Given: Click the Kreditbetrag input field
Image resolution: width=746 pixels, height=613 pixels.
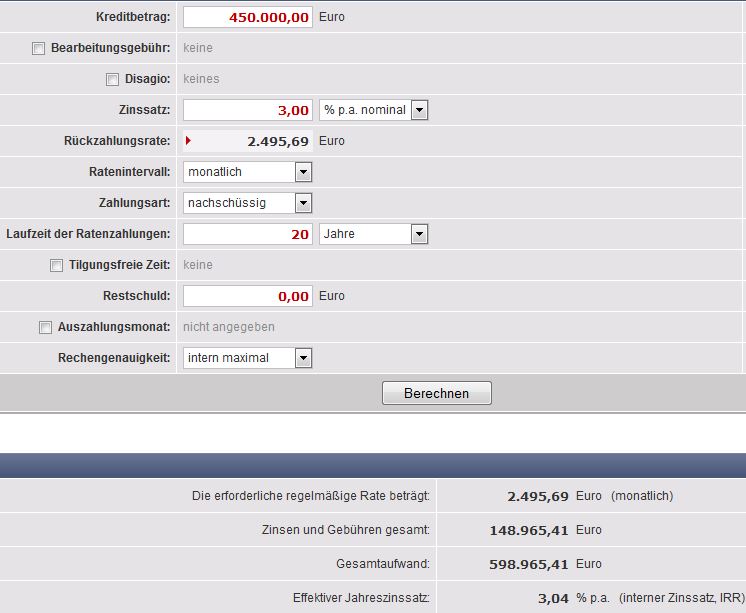Looking at the screenshot, I should pos(248,17).
